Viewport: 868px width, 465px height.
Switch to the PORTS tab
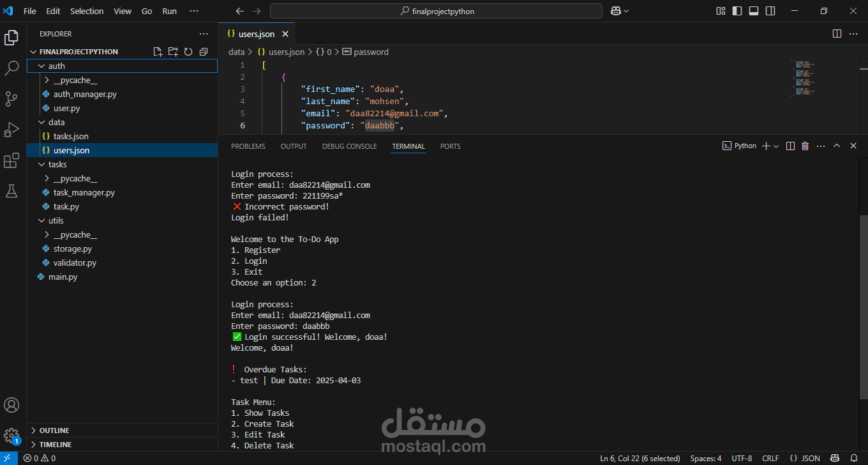(450, 146)
